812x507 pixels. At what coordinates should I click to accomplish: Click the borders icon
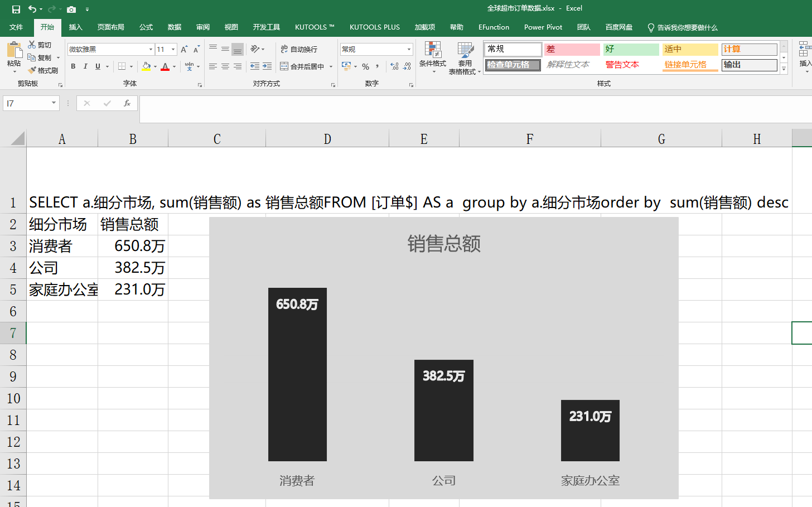click(122, 66)
